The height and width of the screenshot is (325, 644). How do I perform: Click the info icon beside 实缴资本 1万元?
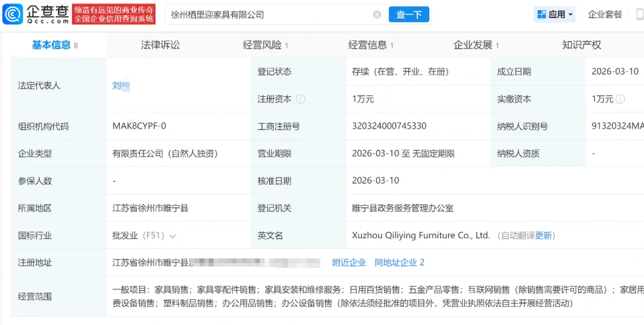point(620,99)
